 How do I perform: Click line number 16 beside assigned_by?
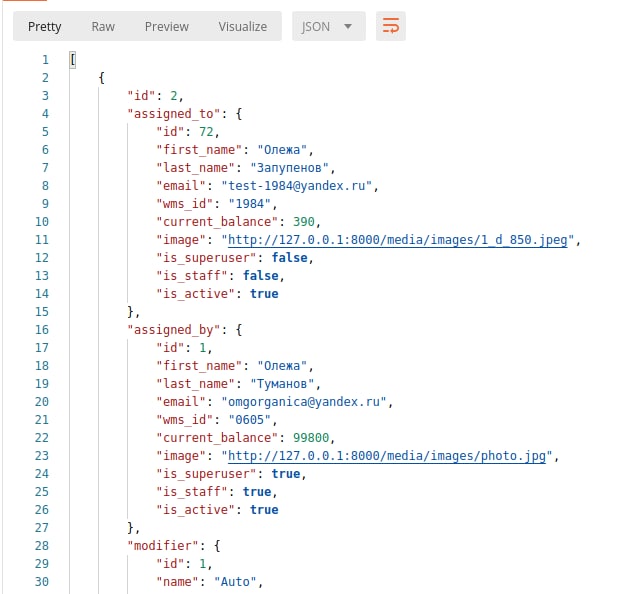(42, 330)
